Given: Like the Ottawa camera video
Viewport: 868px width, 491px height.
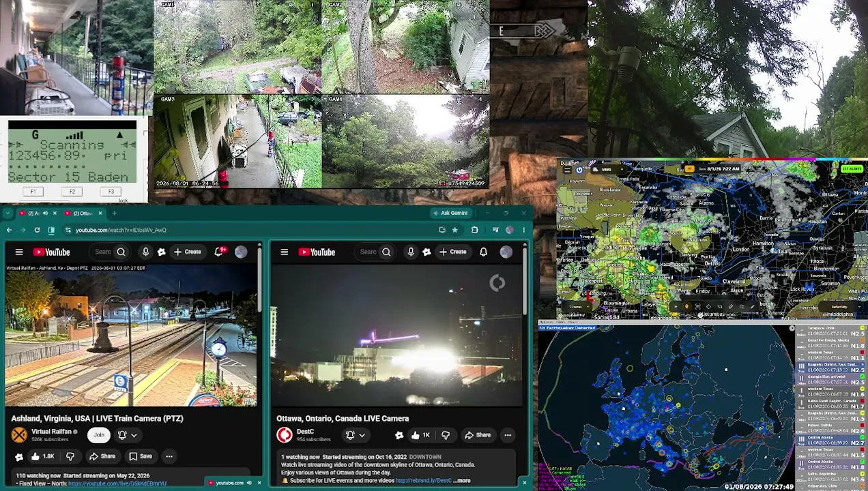Looking at the screenshot, I should pyautogui.click(x=419, y=435).
